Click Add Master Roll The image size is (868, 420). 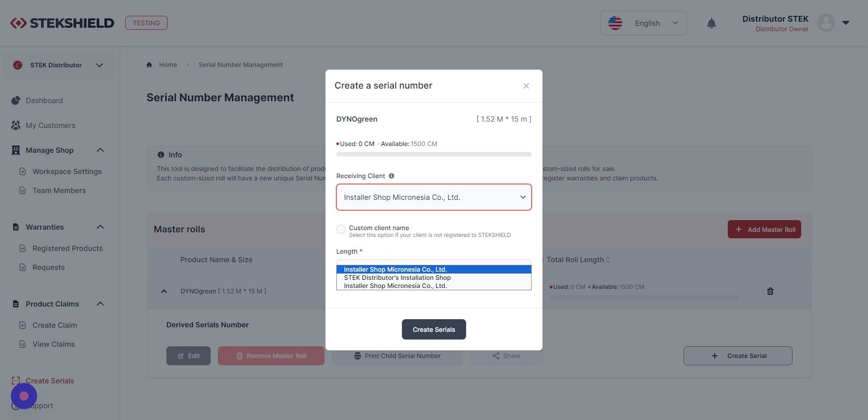click(x=764, y=229)
